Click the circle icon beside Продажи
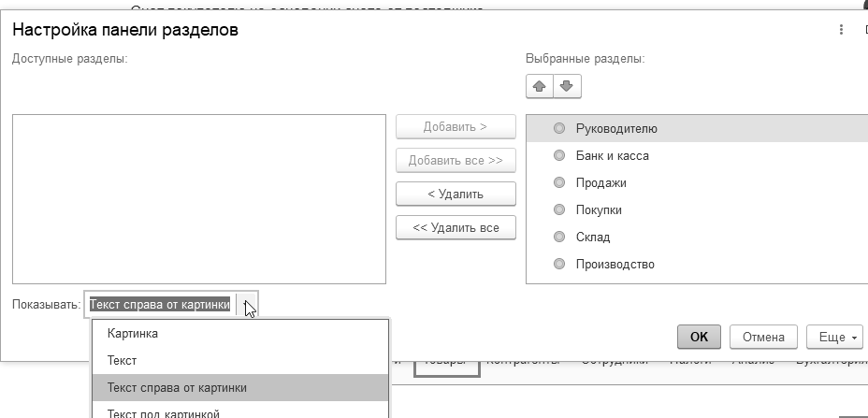This screenshot has width=868, height=418. click(x=559, y=182)
